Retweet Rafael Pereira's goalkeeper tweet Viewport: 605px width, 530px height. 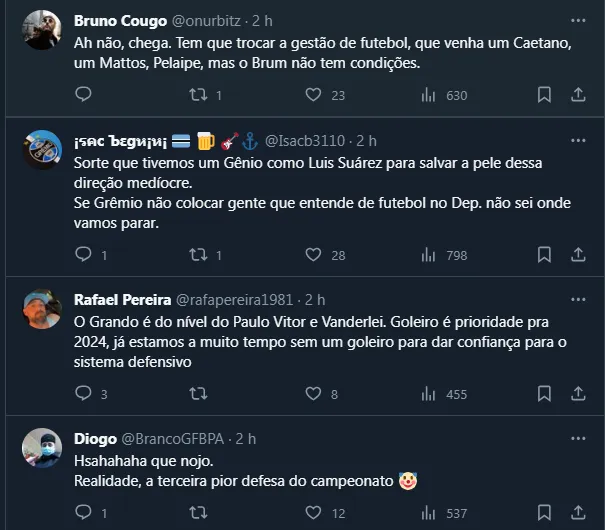coord(198,394)
